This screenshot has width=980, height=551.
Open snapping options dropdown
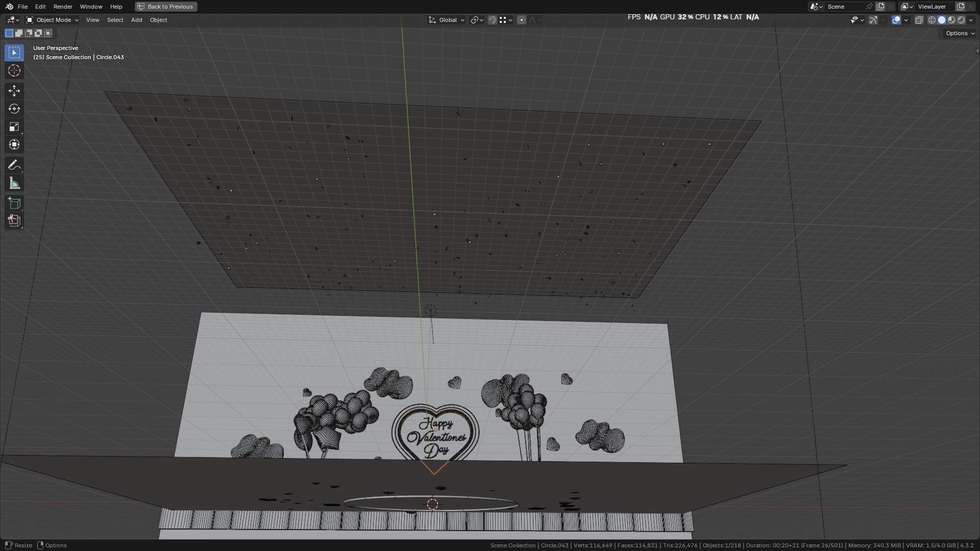(506, 20)
